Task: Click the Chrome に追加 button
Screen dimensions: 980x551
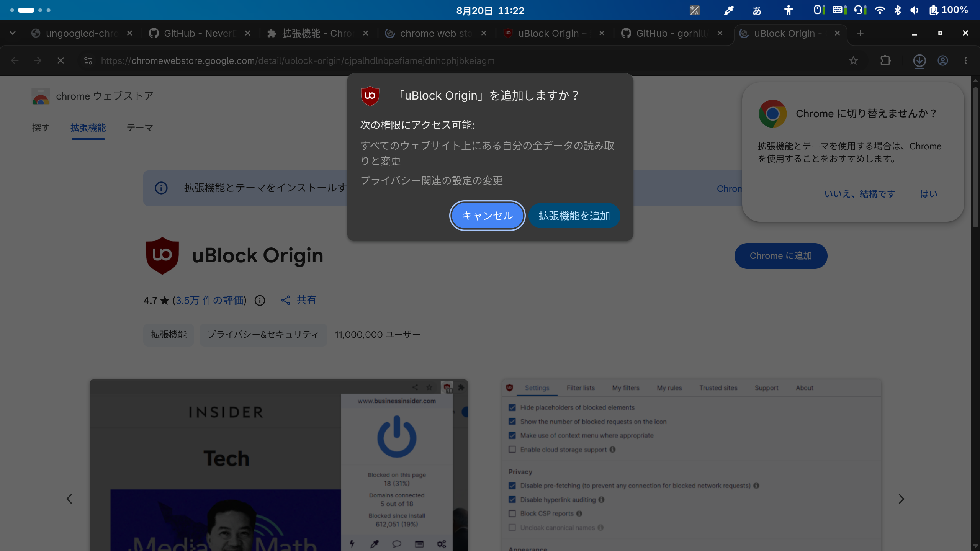Action: click(780, 256)
